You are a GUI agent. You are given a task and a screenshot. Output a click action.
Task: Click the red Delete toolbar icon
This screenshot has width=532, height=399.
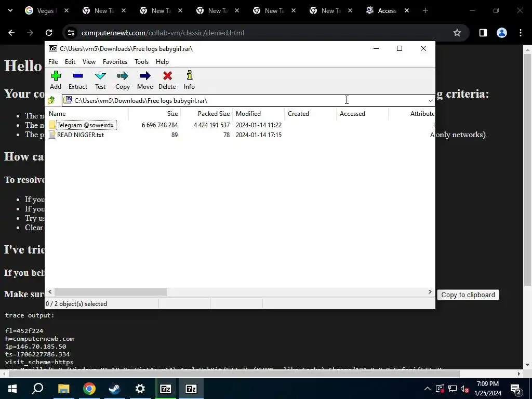coord(167,80)
